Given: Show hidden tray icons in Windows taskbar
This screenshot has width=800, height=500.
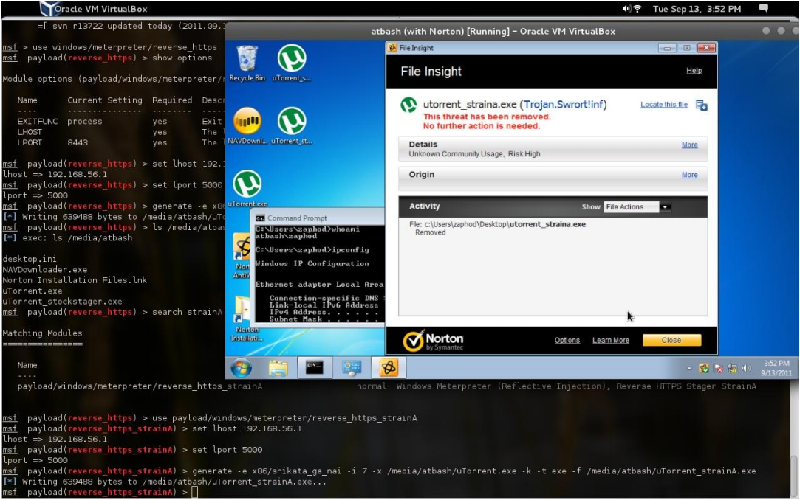Looking at the screenshot, I should pos(689,368).
